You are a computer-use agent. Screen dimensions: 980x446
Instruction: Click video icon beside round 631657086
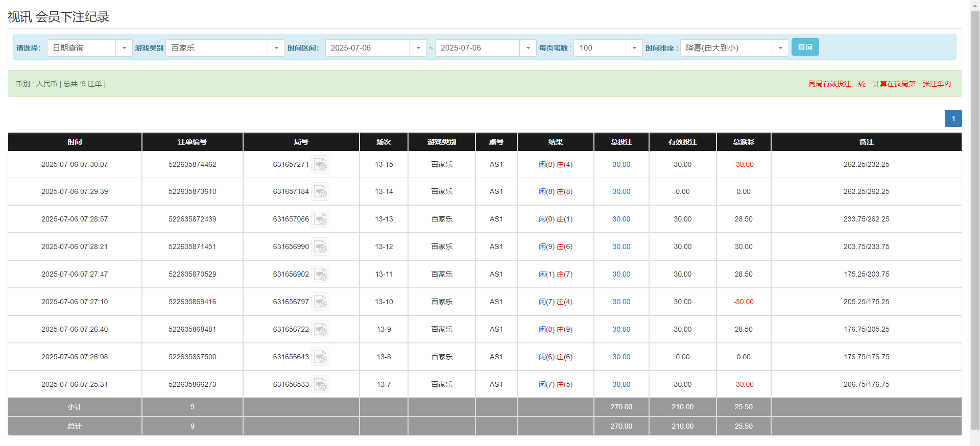point(320,219)
